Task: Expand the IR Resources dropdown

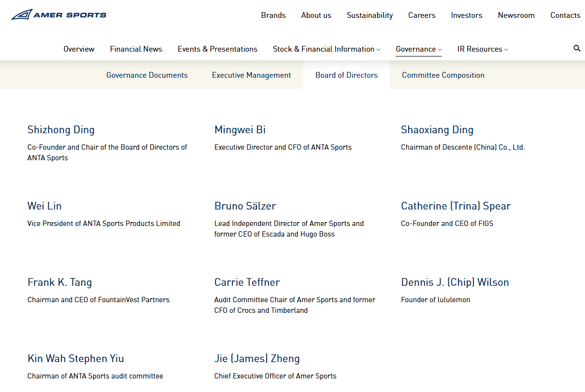Action: (x=483, y=49)
